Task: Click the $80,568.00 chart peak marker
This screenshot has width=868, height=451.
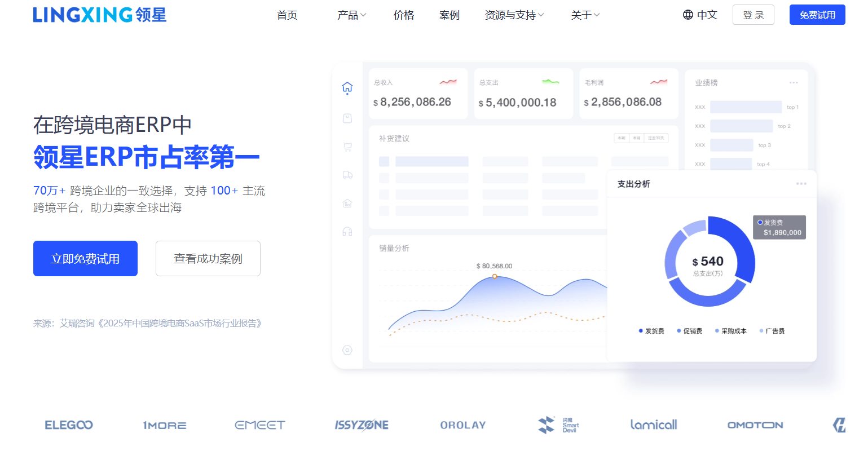Action: [x=495, y=276]
